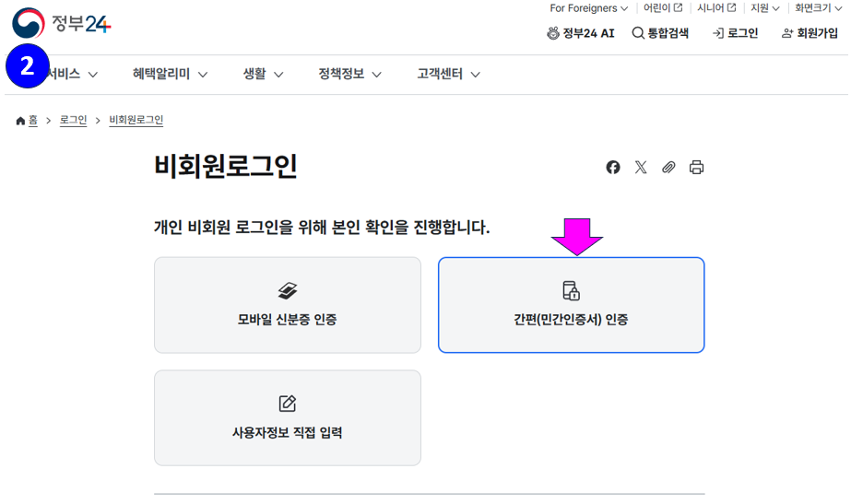Click the 정부24 logo
Viewport: 851px width, 504px height.
click(x=62, y=23)
